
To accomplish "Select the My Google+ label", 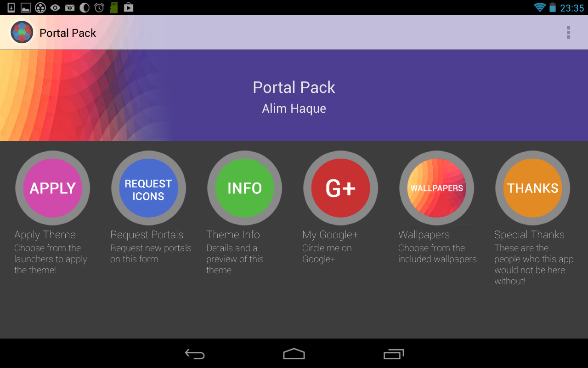I will (x=330, y=235).
